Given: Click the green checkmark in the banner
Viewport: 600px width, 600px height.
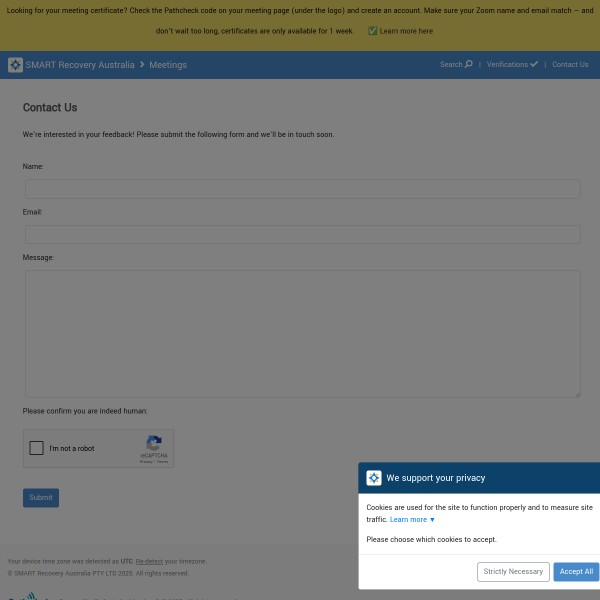Looking at the screenshot, I should pos(372,31).
